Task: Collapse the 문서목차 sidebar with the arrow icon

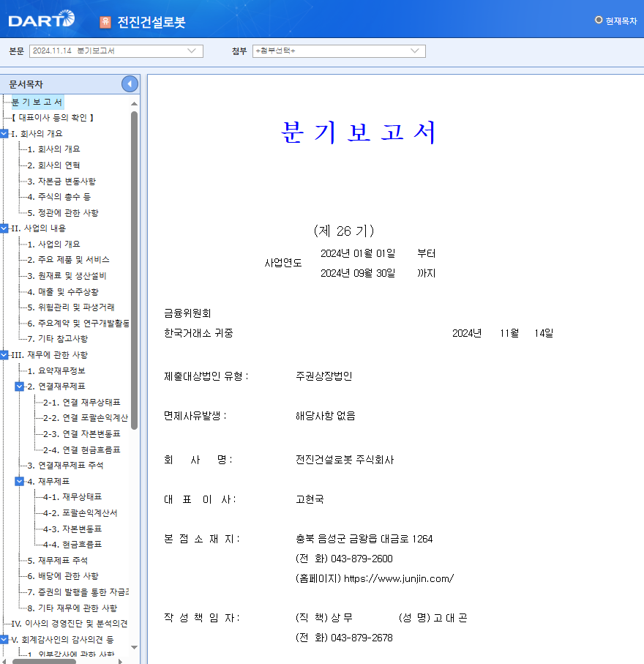Action: [x=130, y=83]
